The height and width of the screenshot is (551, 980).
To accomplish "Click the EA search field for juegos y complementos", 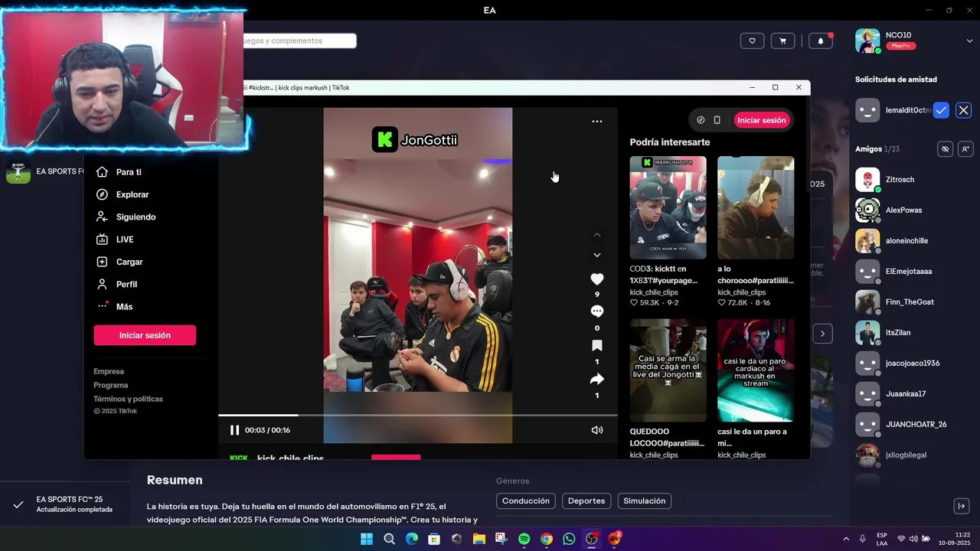I will (299, 41).
